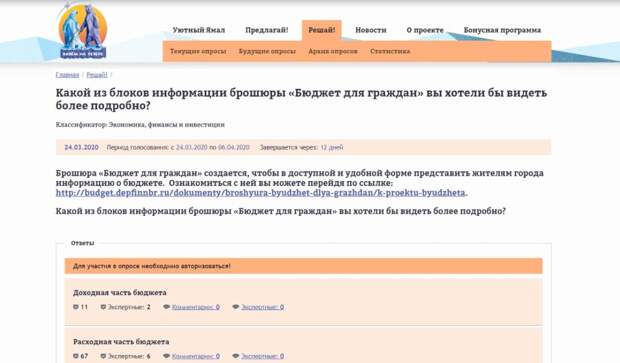The width and height of the screenshot is (620, 363).
Task: Click expert votes icon under Доходная часть бюджета
Action: pyautogui.click(x=103, y=307)
